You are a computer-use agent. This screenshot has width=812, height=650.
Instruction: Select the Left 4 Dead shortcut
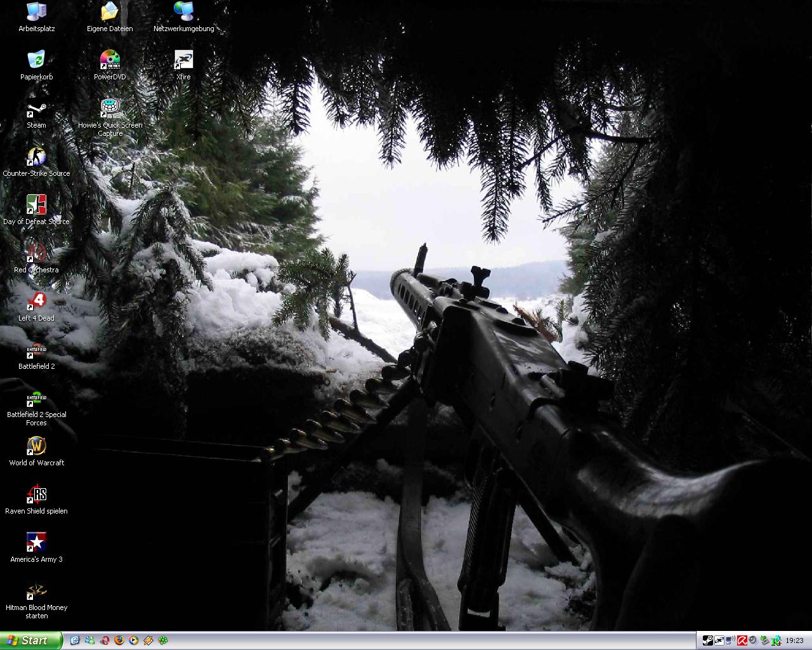click(x=37, y=307)
